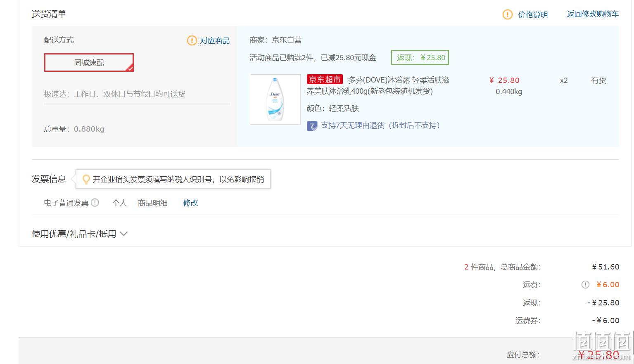
Task: Click the product price ¥25.80
Action: pyautogui.click(x=504, y=80)
